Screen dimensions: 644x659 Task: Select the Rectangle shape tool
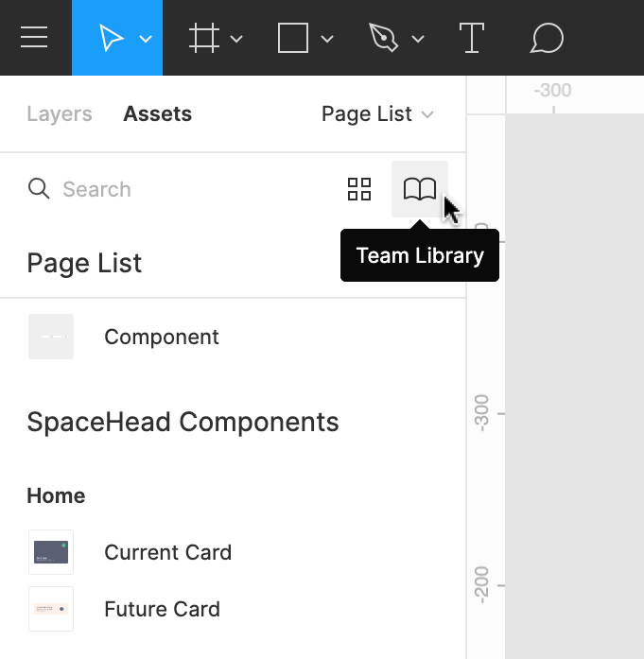click(293, 38)
